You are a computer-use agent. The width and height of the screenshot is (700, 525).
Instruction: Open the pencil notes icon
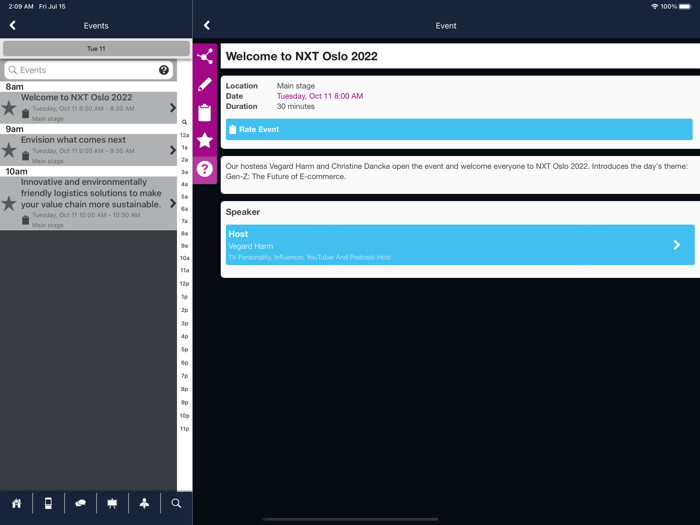click(x=205, y=84)
